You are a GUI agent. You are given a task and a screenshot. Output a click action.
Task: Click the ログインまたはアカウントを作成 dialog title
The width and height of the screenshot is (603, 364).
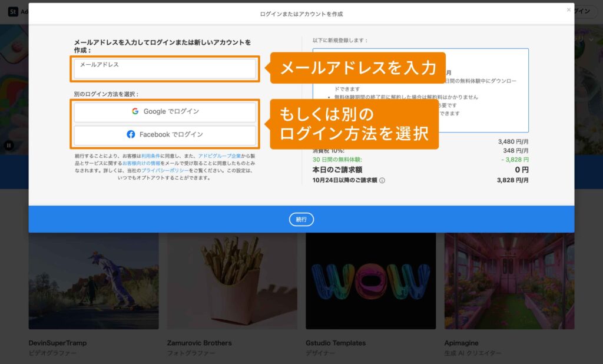pos(301,14)
